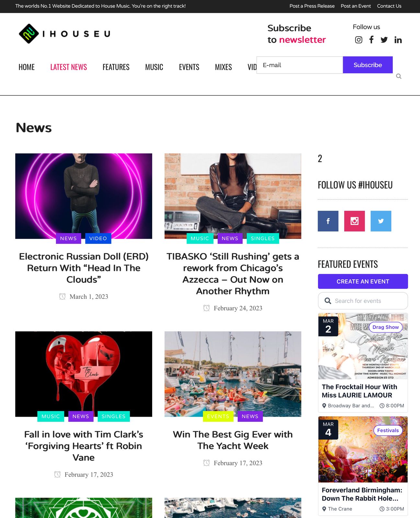
Task: Open the Yacht Week article thumbnail
Action: [x=233, y=374]
